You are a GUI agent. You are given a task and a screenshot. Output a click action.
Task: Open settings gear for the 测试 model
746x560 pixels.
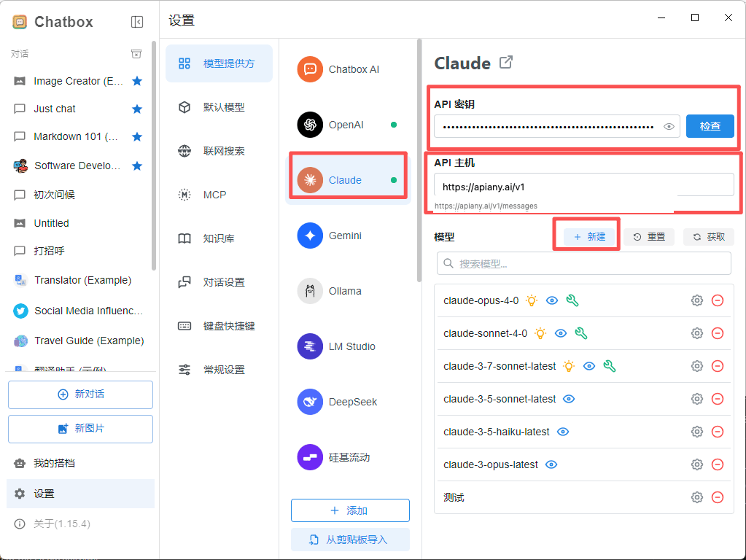697,498
